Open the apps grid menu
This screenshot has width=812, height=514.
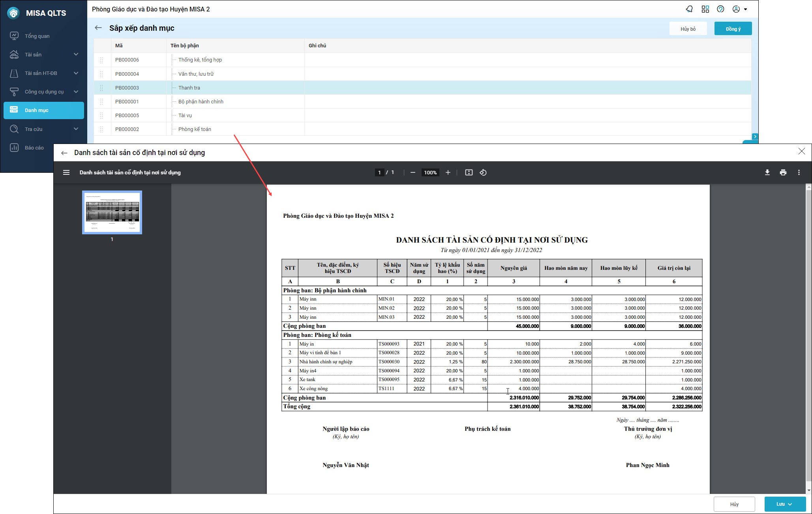[x=705, y=9]
